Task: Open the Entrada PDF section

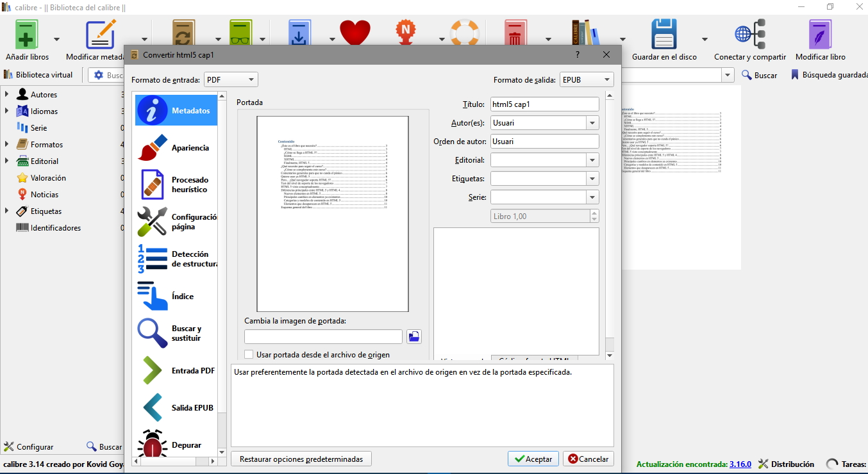Action: point(176,370)
